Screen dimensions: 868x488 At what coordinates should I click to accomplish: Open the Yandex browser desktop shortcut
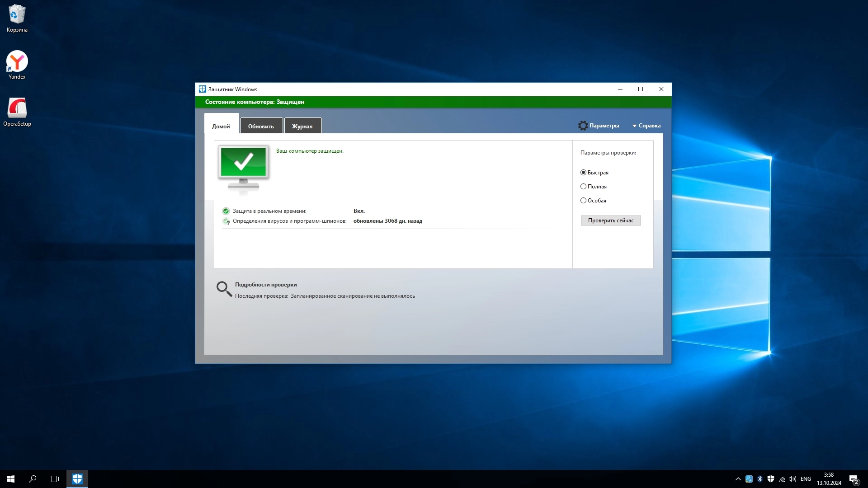coord(17,62)
